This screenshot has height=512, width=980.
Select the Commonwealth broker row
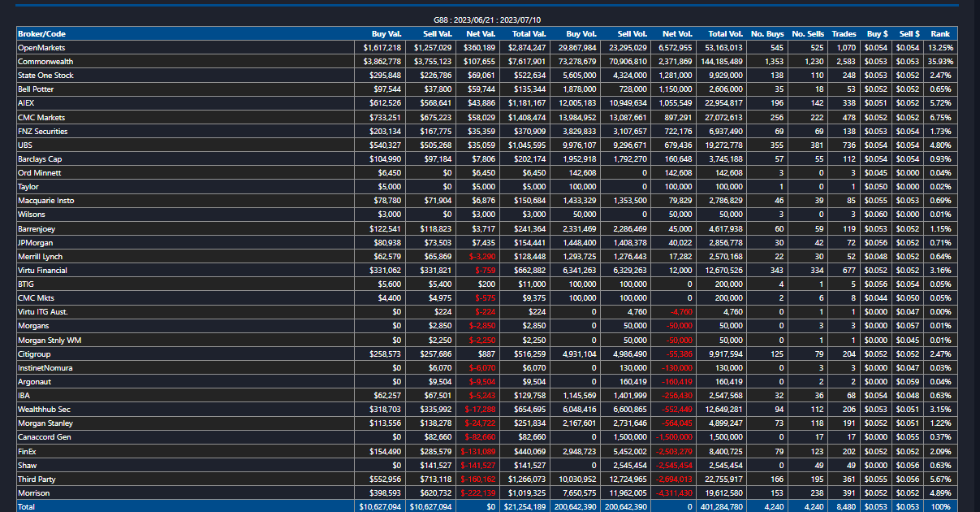click(x=487, y=62)
